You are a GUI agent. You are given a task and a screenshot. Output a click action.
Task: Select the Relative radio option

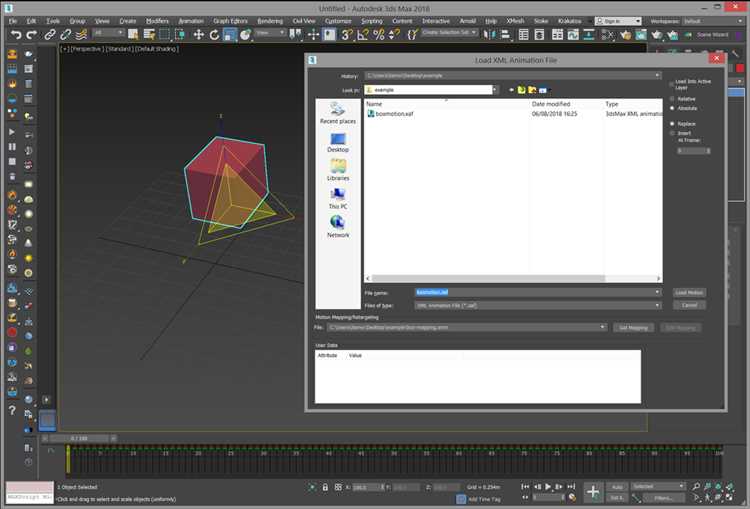(672, 99)
